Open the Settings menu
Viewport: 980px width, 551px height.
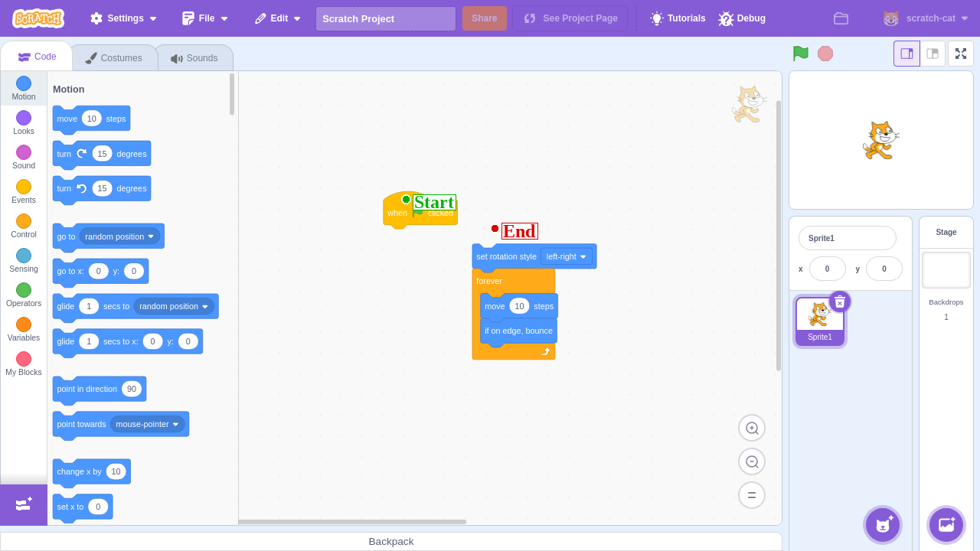[123, 18]
